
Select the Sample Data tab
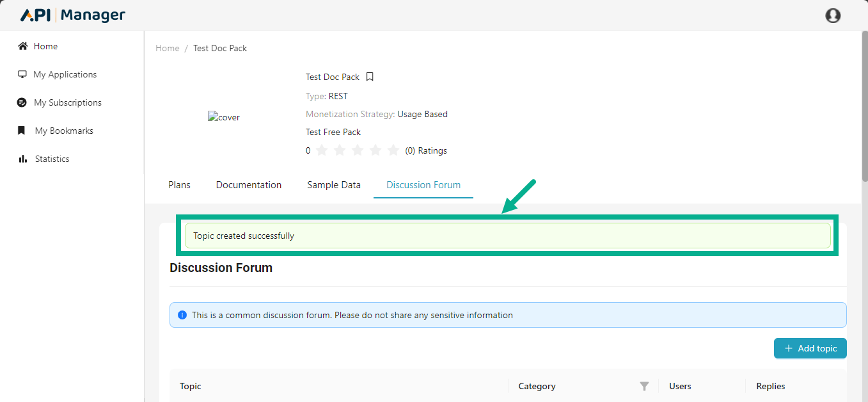coord(334,185)
